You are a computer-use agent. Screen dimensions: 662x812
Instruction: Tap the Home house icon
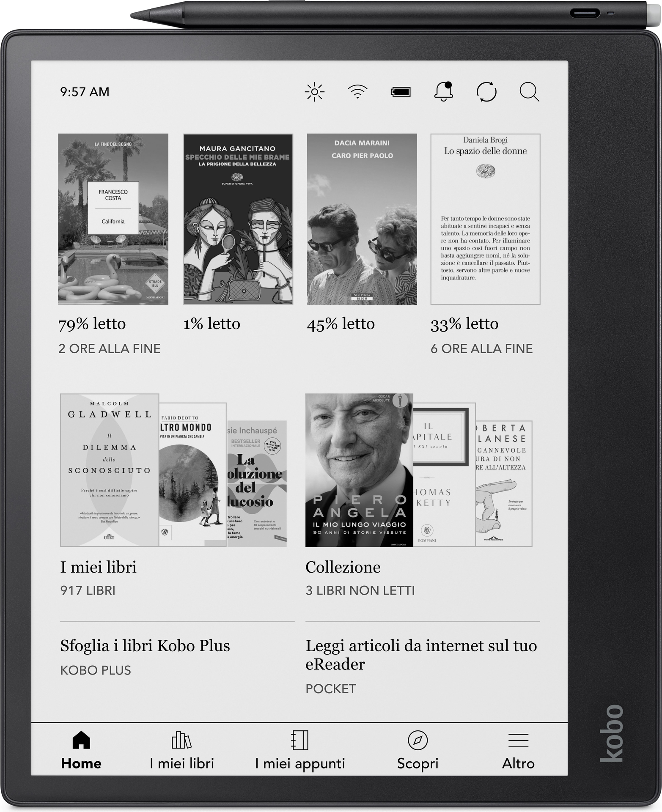(81, 740)
